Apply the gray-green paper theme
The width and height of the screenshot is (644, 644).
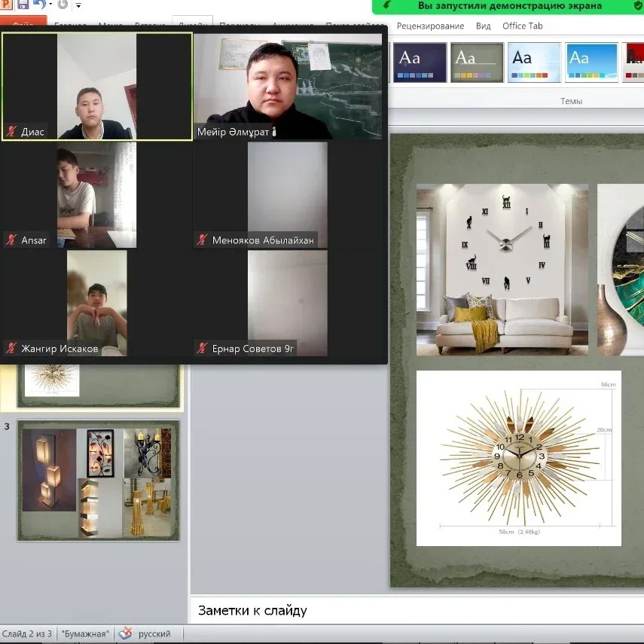[x=477, y=63]
